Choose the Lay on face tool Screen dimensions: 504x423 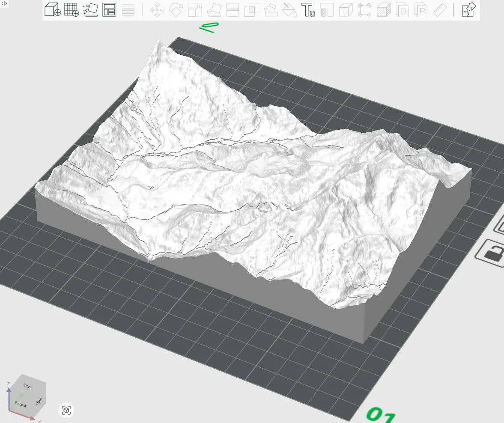pos(214,10)
